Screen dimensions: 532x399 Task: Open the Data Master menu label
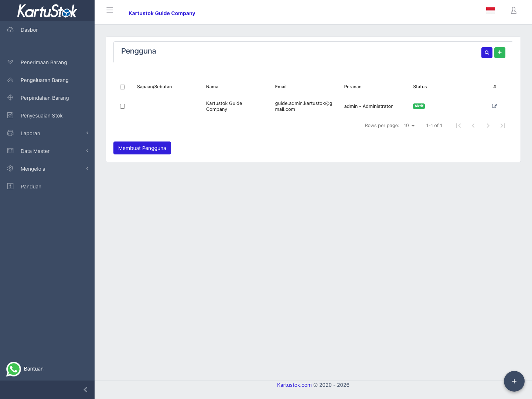click(35, 151)
